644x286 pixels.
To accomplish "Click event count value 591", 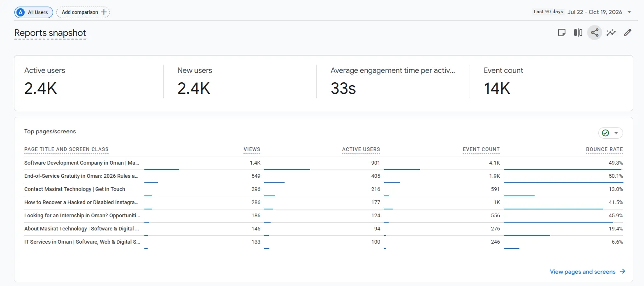I will 496,189.
